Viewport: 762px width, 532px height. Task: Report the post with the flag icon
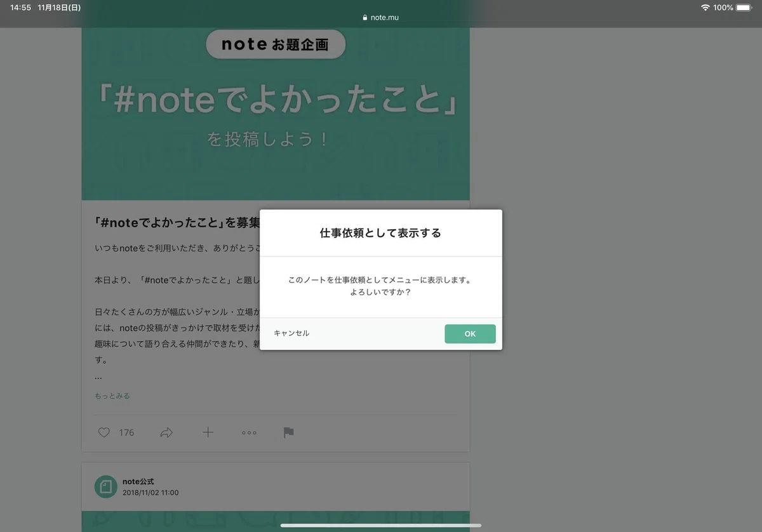tap(288, 432)
